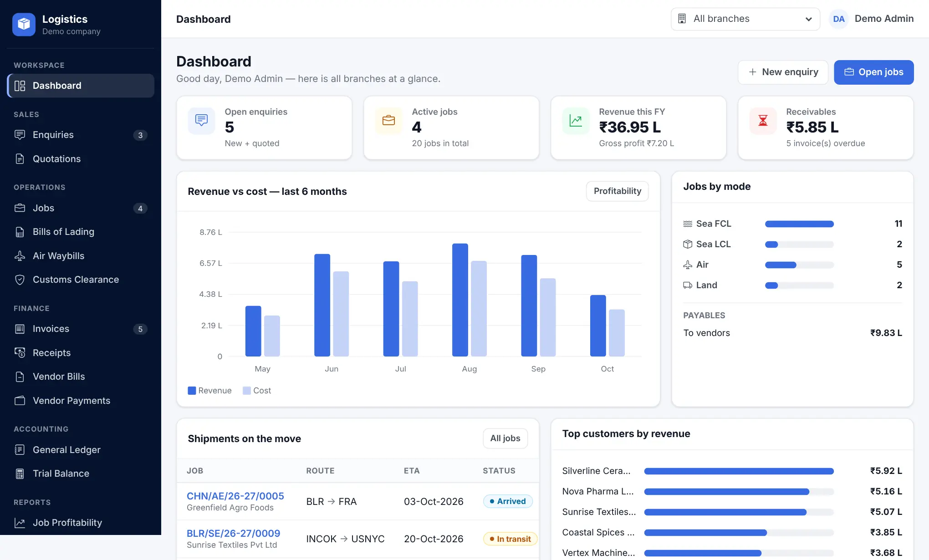This screenshot has height=560, width=929.
Task: Click the blue Open jobs button
Action: click(873, 72)
